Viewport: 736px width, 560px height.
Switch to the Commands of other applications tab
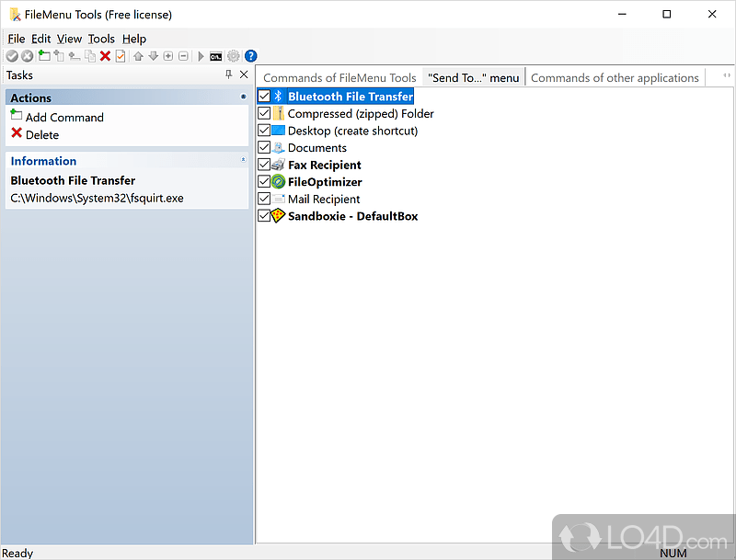(615, 77)
